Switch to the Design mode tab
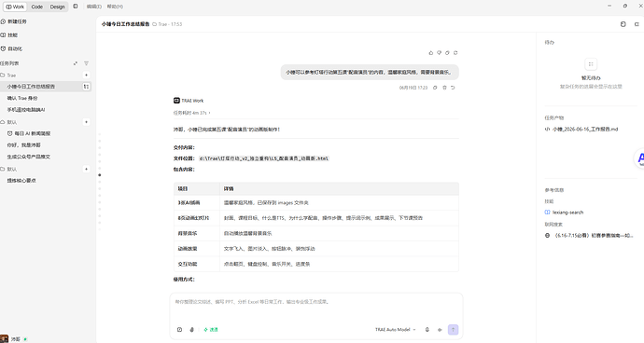 (x=58, y=7)
